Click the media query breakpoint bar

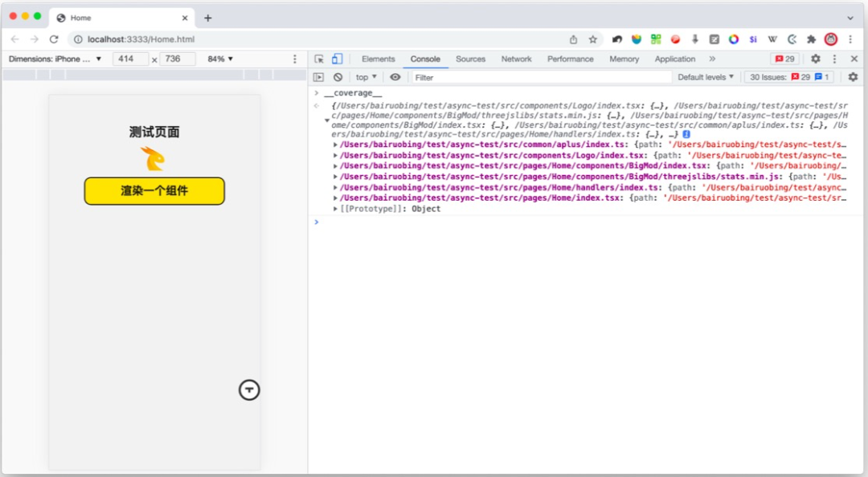point(154,75)
